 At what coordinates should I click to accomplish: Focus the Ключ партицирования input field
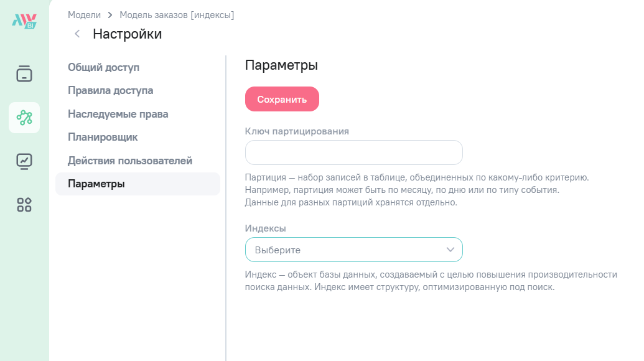point(353,152)
